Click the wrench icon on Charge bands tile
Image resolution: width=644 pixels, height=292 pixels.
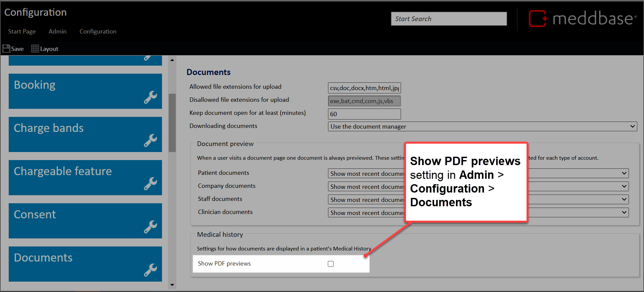click(x=150, y=140)
